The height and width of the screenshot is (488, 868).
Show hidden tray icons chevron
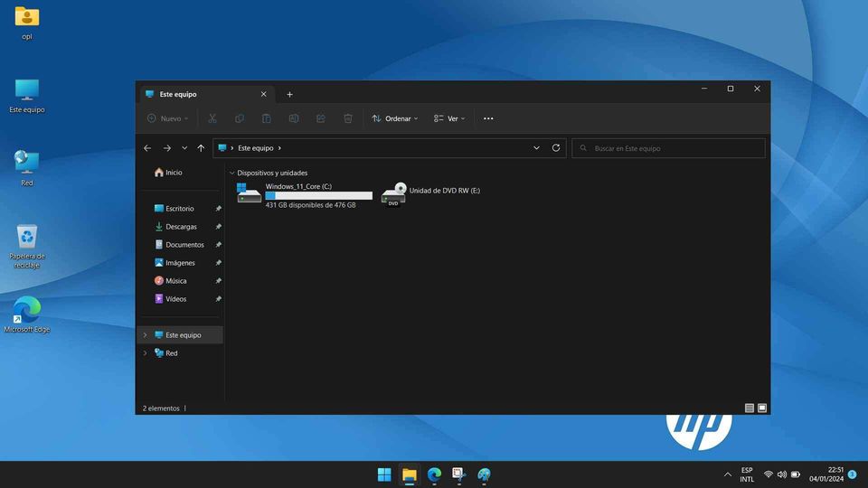727,474
